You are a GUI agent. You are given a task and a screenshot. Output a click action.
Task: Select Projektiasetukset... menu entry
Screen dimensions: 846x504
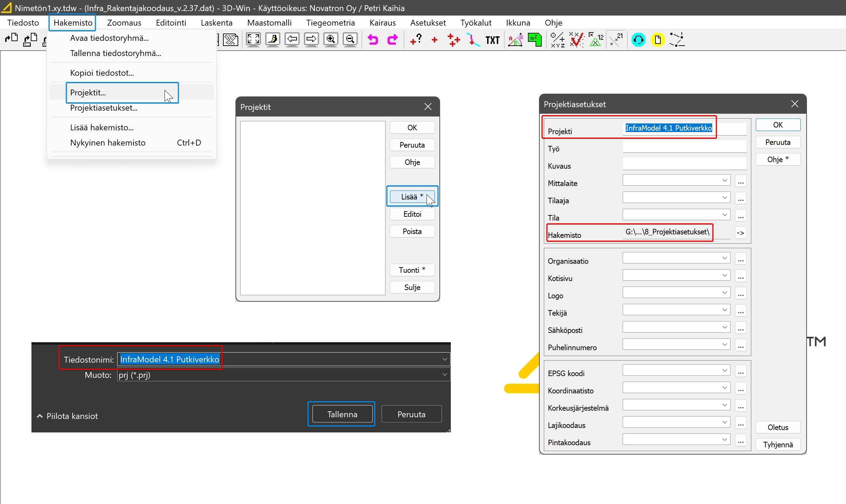[131, 108]
